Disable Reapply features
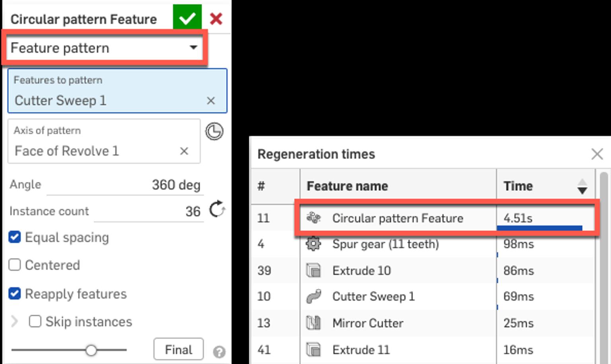The height and width of the screenshot is (364, 611). 14,294
